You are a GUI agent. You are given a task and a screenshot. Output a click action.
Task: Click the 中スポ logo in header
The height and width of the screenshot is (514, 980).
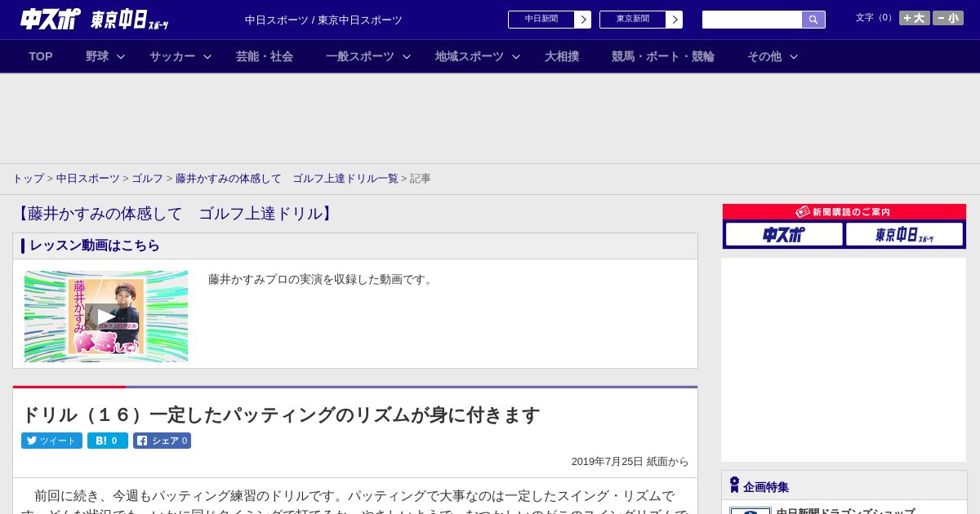pos(51,19)
